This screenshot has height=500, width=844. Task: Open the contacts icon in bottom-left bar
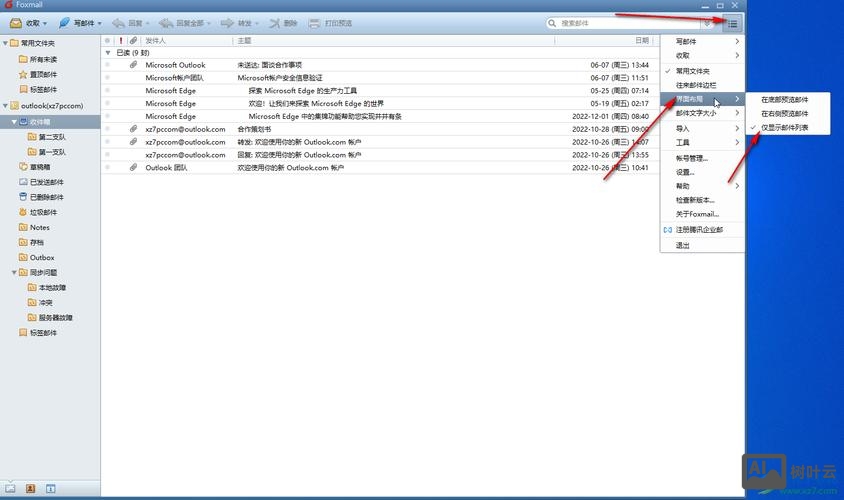[30, 488]
